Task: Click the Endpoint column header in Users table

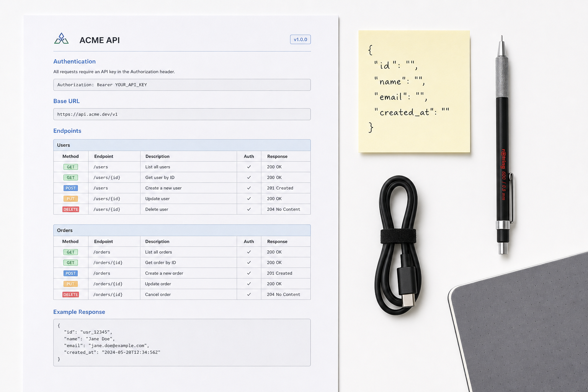Action: [104, 156]
